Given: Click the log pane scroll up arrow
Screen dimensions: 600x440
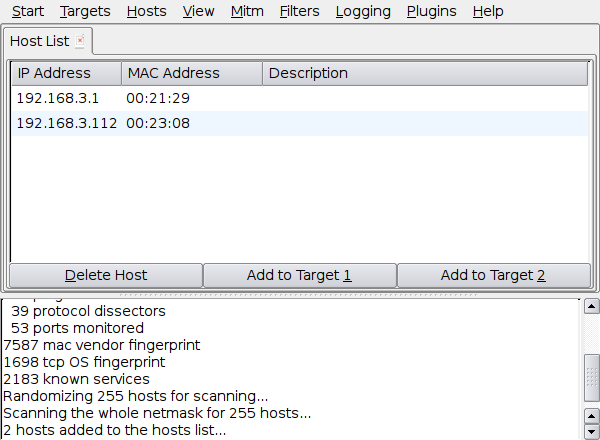Looking at the screenshot, I should tap(591, 306).
